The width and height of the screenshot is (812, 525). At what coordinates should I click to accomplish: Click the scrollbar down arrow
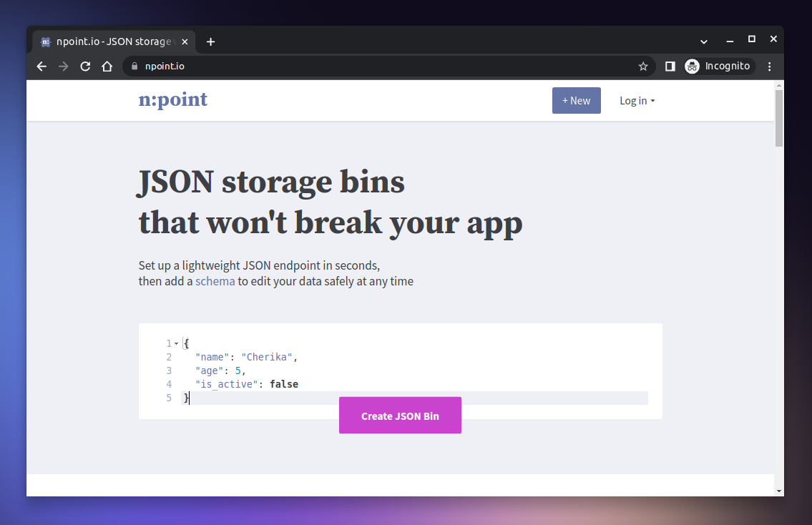point(779,491)
